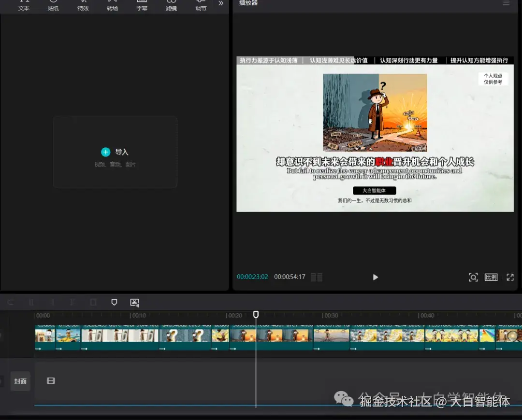Click the 00:00 mark on timeline ruler

point(43,315)
